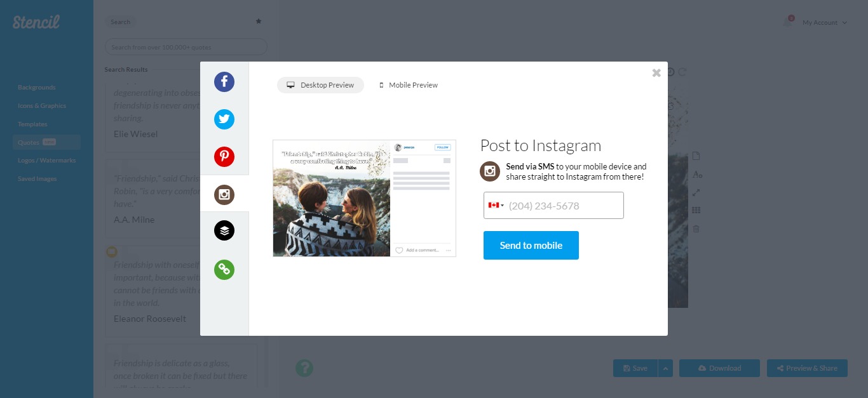
Task: Click Send to mobile
Action: pos(531,245)
